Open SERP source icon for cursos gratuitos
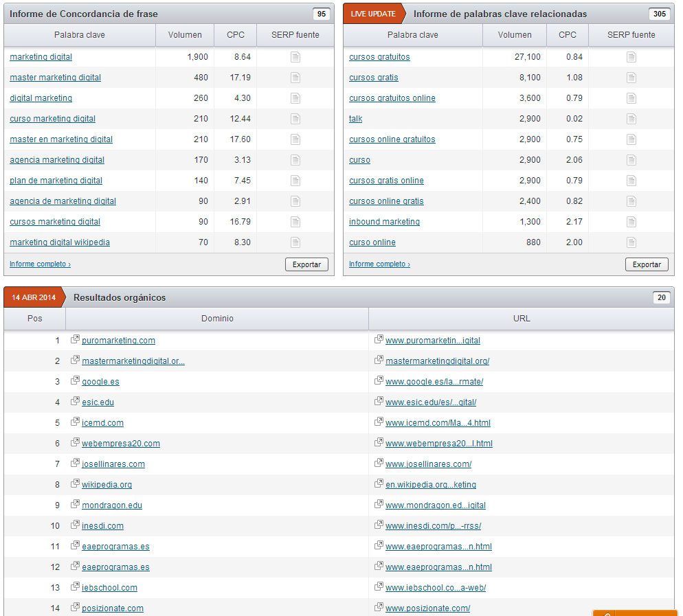This screenshot has width=683, height=616. click(631, 57)
